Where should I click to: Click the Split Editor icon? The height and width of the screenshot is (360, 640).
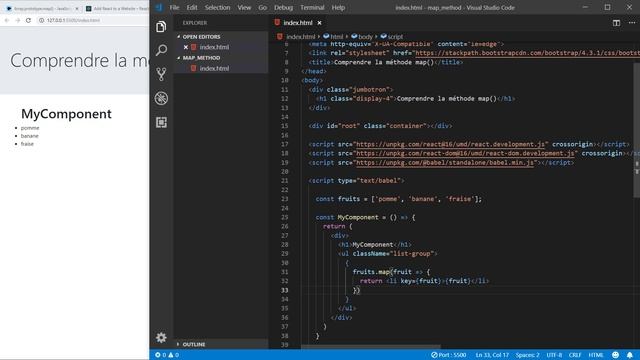click(616, 23)
